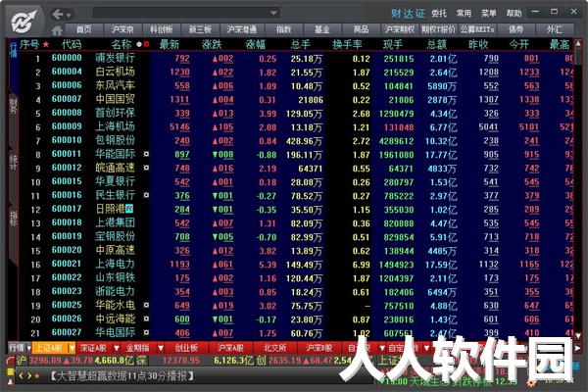The image size is (588, 392).
Task: Sort by the 总额 column header
Action: [x=436, y=45]
